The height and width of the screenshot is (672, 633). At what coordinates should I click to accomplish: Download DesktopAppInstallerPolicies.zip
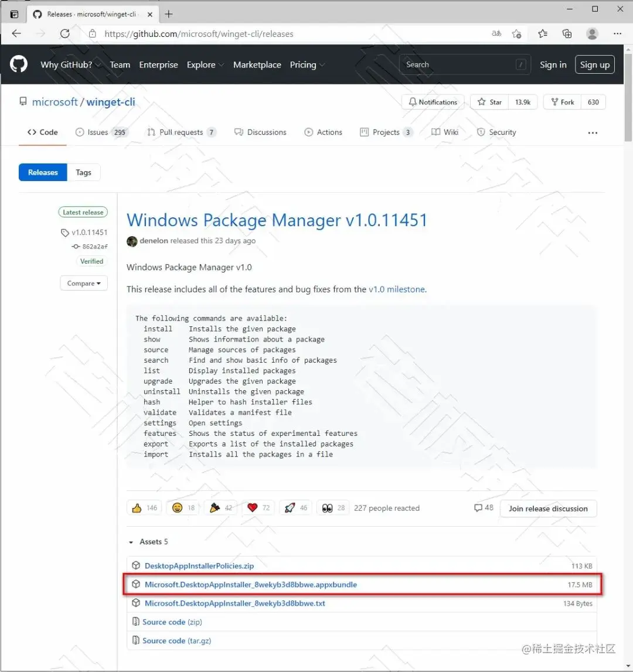tap(199, 566)
